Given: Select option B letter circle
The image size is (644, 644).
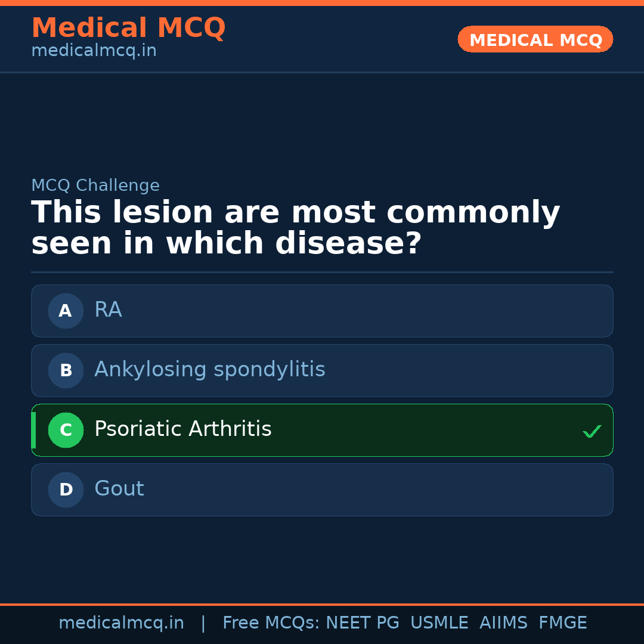Looking at the screenshot, I should click(x=66, y=370).
